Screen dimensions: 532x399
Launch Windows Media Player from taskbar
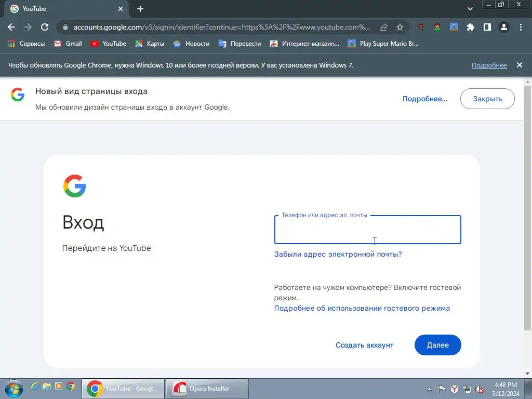coord(59,386)
